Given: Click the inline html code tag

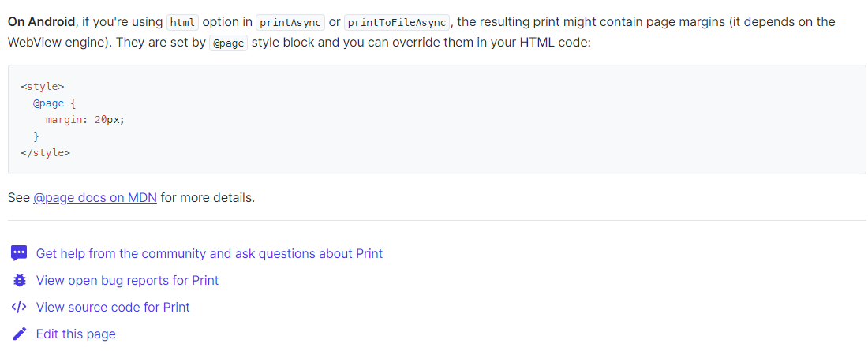Looking at the screenshot, I should point(183,22).
